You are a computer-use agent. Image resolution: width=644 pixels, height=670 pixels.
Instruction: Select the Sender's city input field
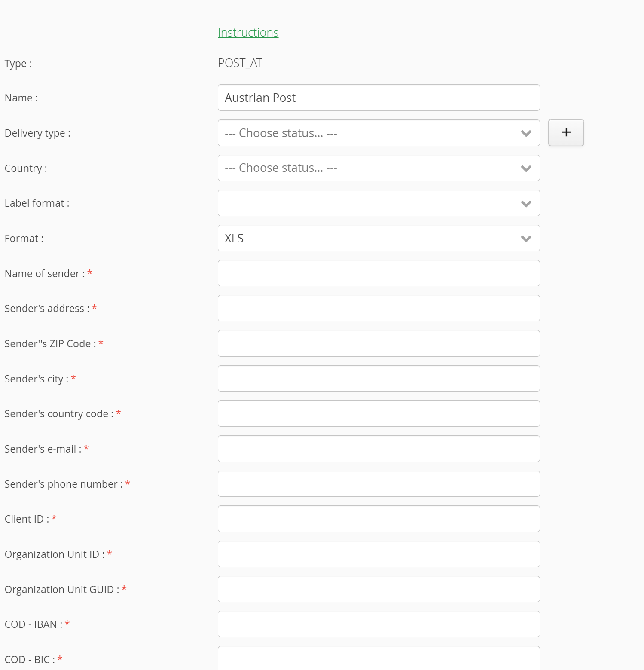(x=378, y=379)
